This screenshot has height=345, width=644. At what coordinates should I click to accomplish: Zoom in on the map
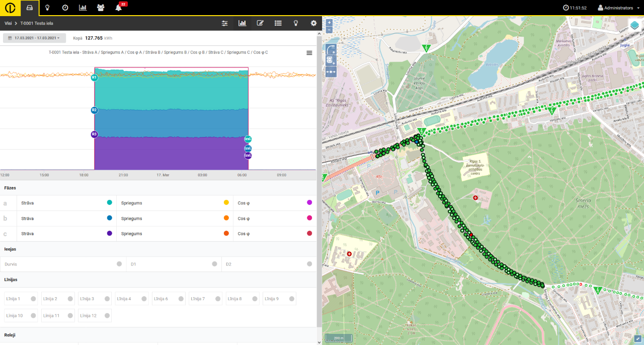(329, 23)
